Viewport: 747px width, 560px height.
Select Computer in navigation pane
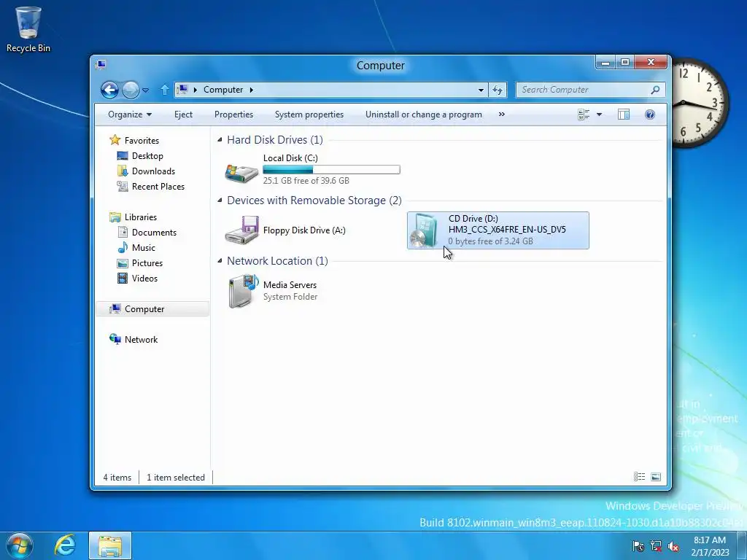[152, 309]
